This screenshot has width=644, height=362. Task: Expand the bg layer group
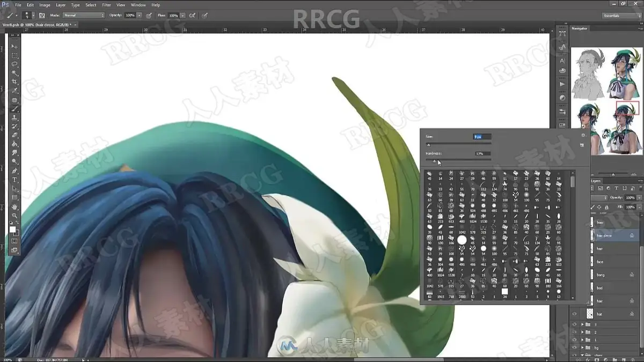(x=582, y=348)
